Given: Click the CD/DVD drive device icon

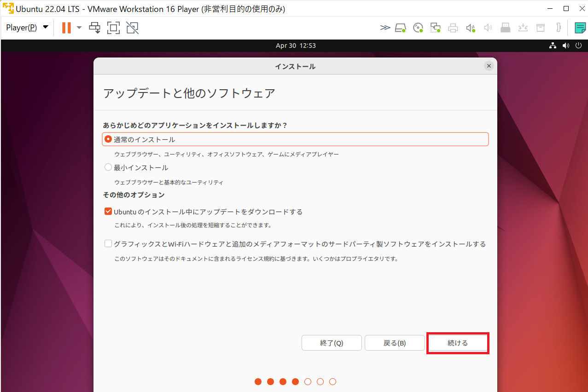Looking at the screenshot, I should [x=418, y=28].
